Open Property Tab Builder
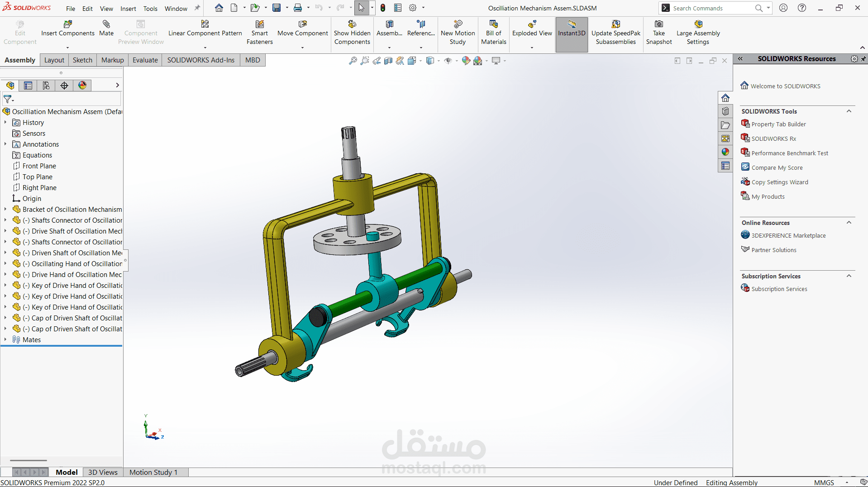 click(778, 124)
